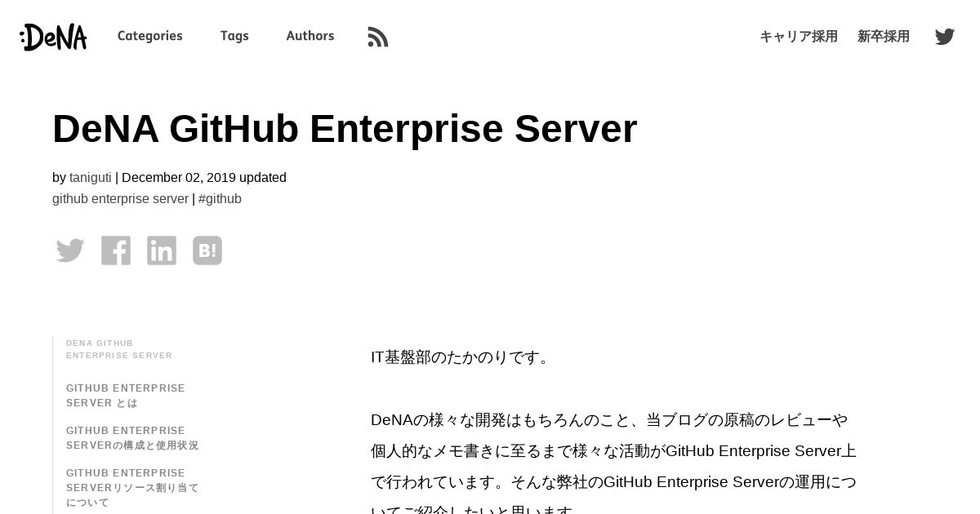Open 新卒採用 link
Image resolution: width=980 pixels, height=514 pixels.
coord(884,37)
